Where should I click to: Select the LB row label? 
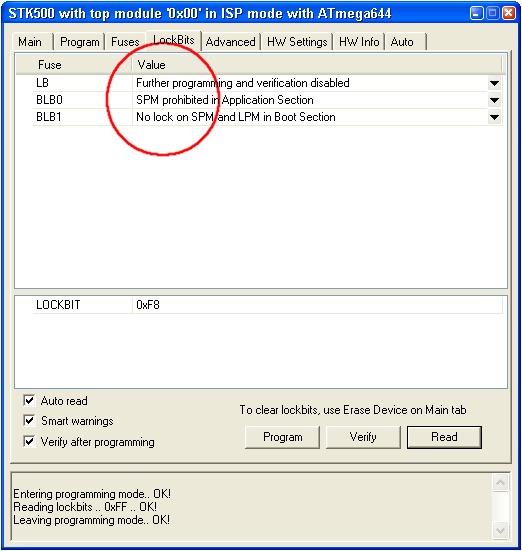(43, 83)
